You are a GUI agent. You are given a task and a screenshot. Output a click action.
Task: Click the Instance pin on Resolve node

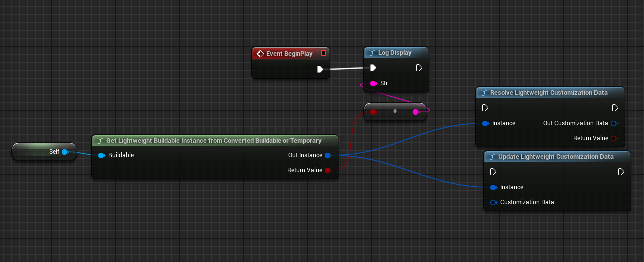[485, 123]
